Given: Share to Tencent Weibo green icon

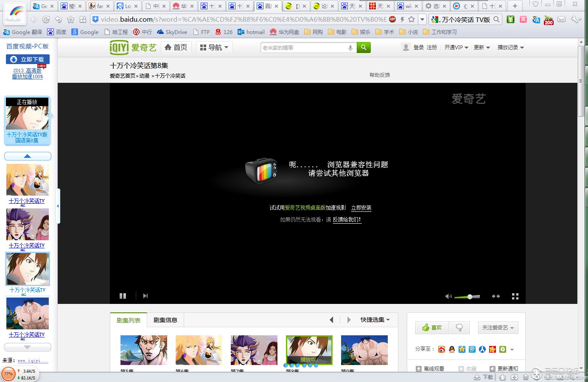Looking at the screenshot, I should [503, 349].
